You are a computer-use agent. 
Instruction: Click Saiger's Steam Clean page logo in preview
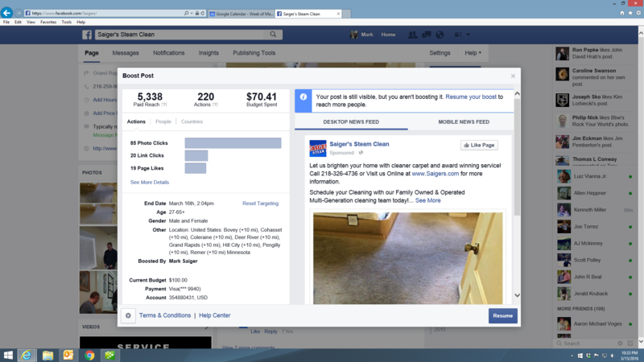tap(317, 148)
